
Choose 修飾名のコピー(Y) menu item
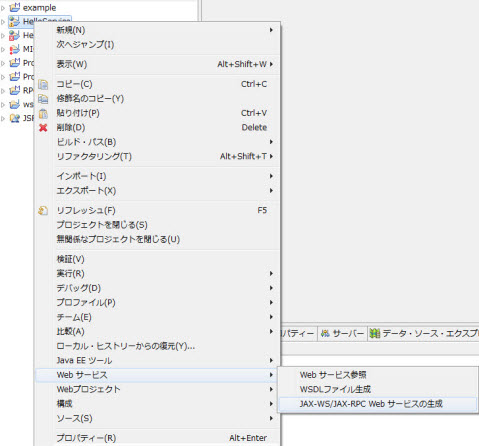(x=157, y=99)
